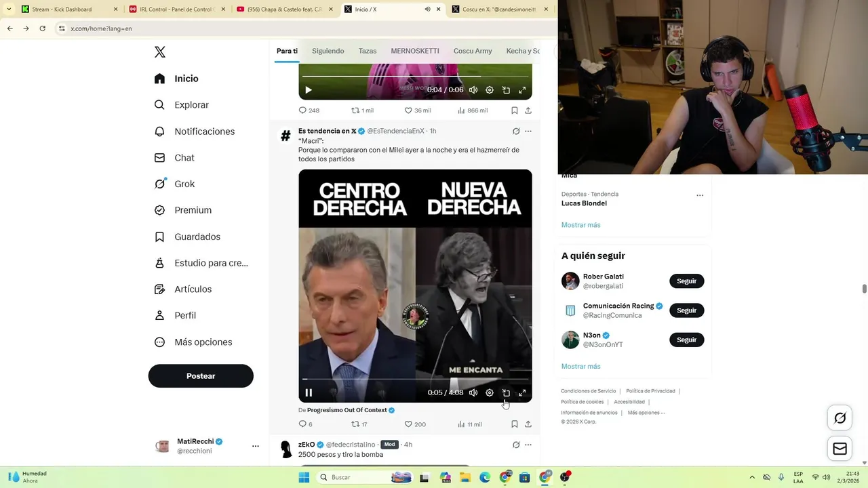Open options for Lucas Blondel trend
The width and height of the screenshot is (868, 488).
[700, 195]
